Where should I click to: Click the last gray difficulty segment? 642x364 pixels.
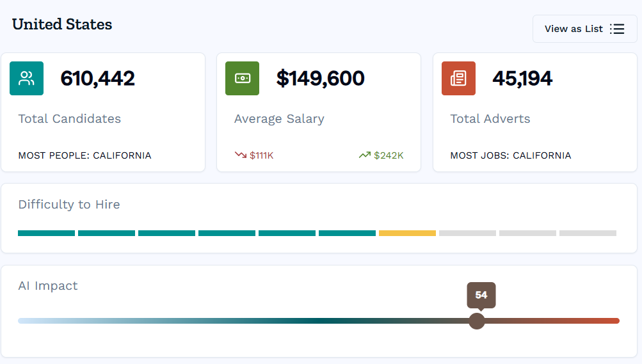pyautogui.click(x=588, y=233)
